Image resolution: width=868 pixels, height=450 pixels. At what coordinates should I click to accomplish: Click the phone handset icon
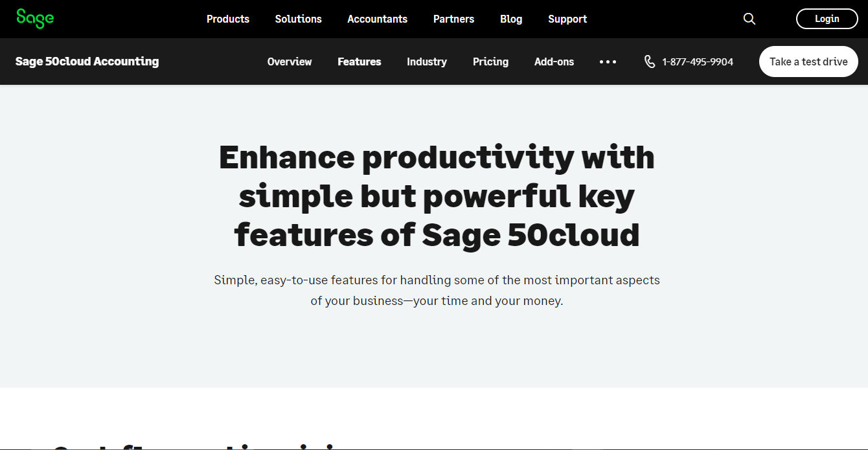[x=650, y=62]
